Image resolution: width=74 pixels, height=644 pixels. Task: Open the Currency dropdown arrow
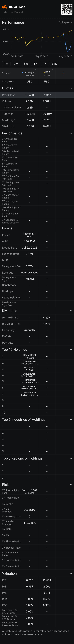point(13,81)
